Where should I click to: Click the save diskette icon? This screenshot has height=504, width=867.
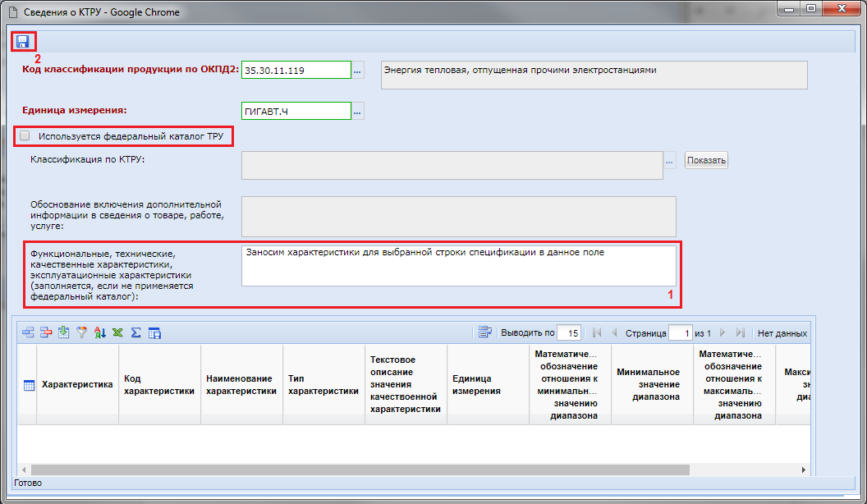click(22, 41)
